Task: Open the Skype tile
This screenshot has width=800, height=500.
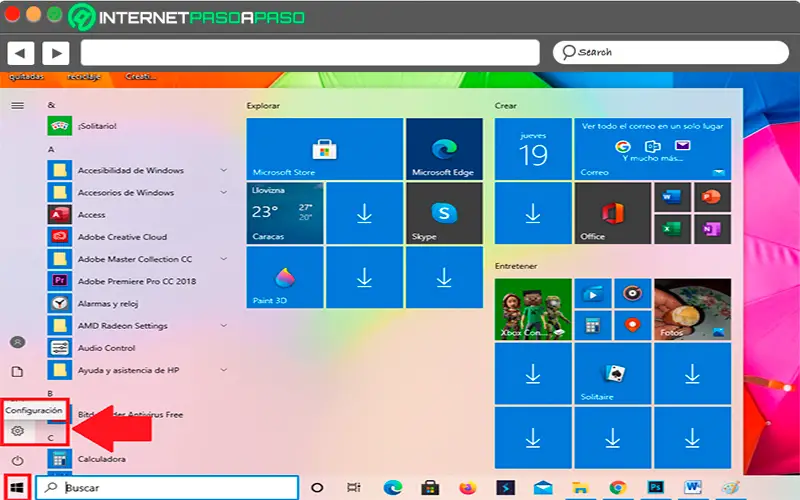Action: (444, 213)
